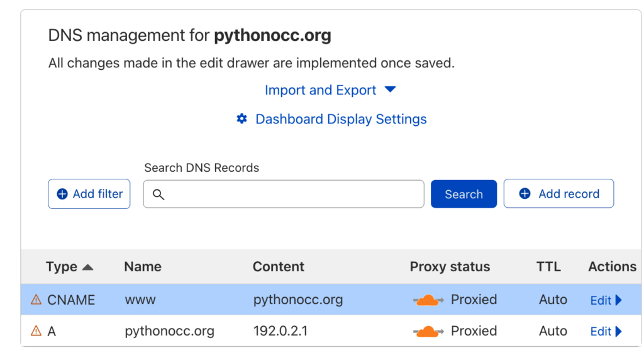The height and width of the screenshot is (355, 644).
Task: Select the www CNAME record row content
Action: click(298, 300)
